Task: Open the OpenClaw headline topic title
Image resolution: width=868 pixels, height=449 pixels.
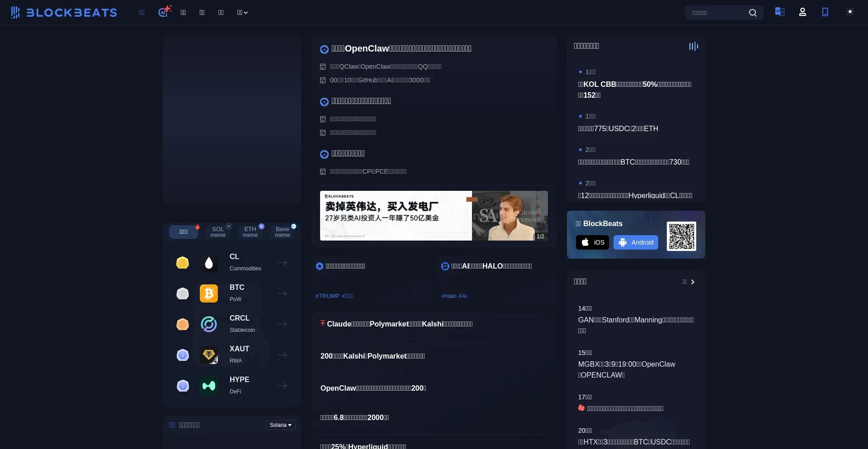Action: pos(401,48)
